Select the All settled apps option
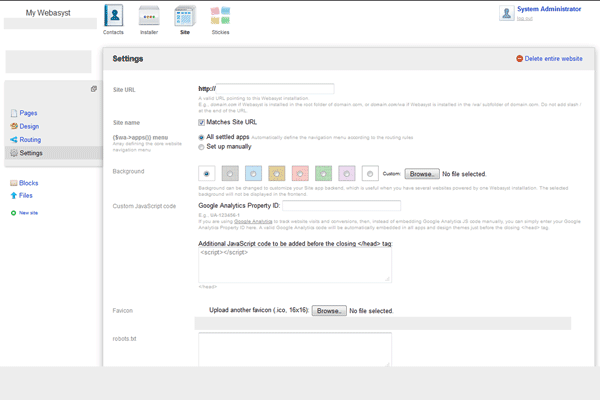 [x=202, y=136]
